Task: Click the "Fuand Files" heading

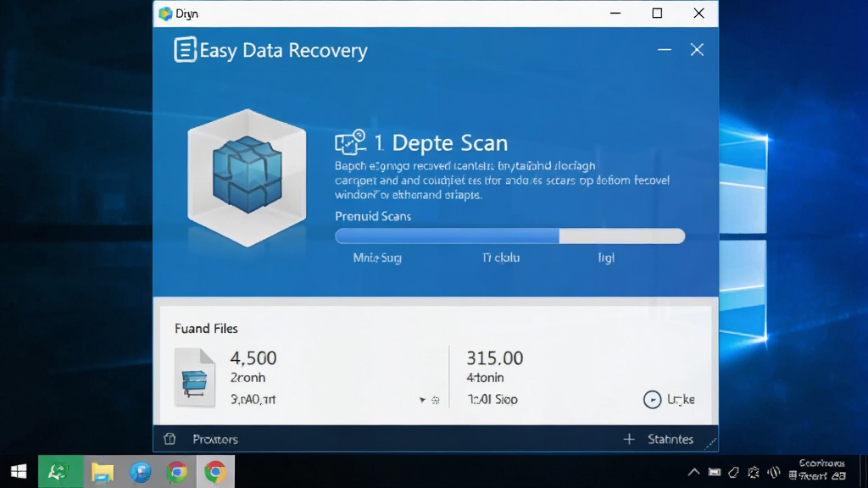Action: pos(206,329)
